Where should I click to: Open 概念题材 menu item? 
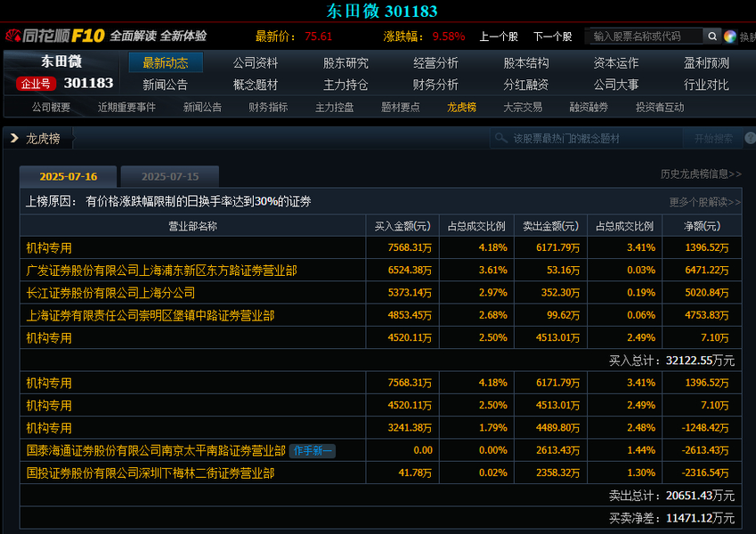[x=256, y=85]
